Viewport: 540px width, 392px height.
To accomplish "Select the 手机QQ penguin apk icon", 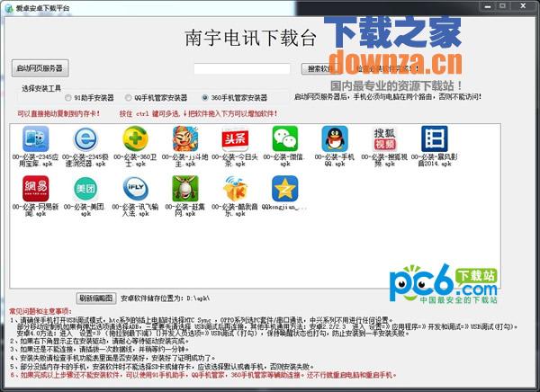I will click(x=335, y=138).
